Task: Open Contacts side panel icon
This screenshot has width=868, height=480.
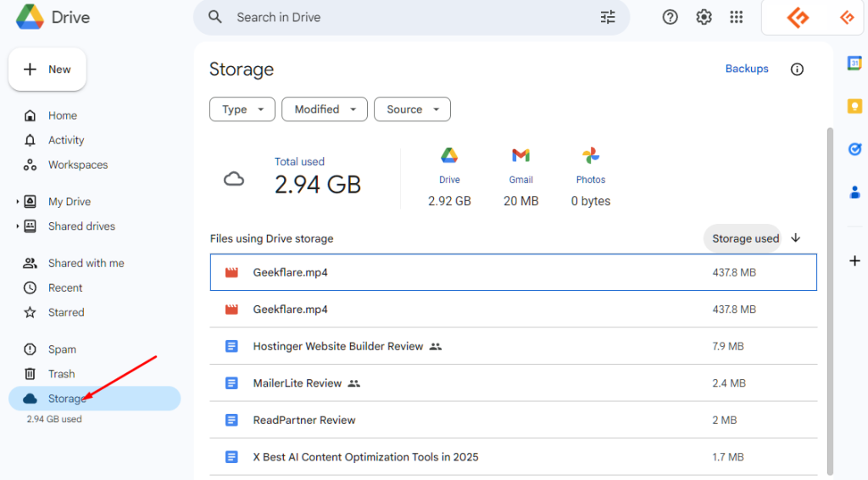Action: pos(854,193)
